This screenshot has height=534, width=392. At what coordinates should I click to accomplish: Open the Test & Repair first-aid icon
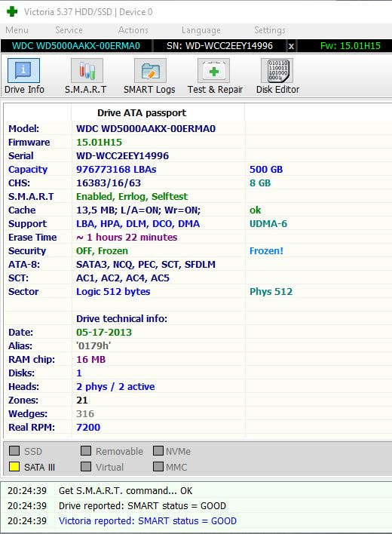coord(213,70)
